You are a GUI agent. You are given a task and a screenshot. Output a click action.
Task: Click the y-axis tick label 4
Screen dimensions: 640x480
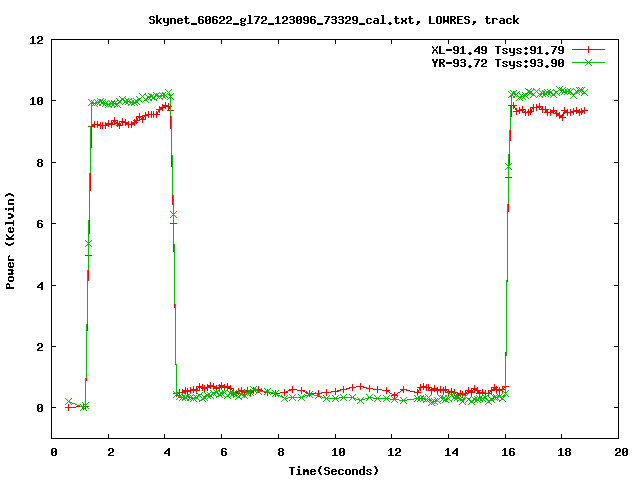pyautogui.click(x=40, y=286)
